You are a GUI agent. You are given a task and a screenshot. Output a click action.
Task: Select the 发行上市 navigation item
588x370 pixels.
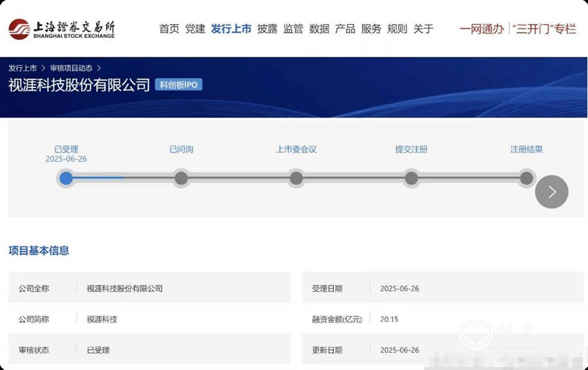click(x=231, y=29)
